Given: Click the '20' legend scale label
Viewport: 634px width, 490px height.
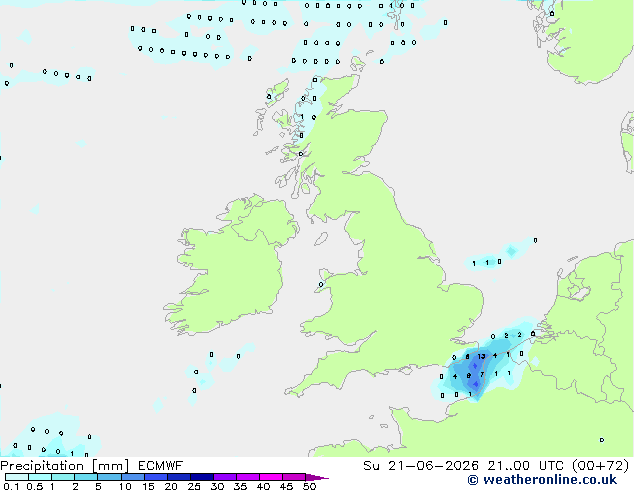Looking at the screenshot, I should point(171,486).
